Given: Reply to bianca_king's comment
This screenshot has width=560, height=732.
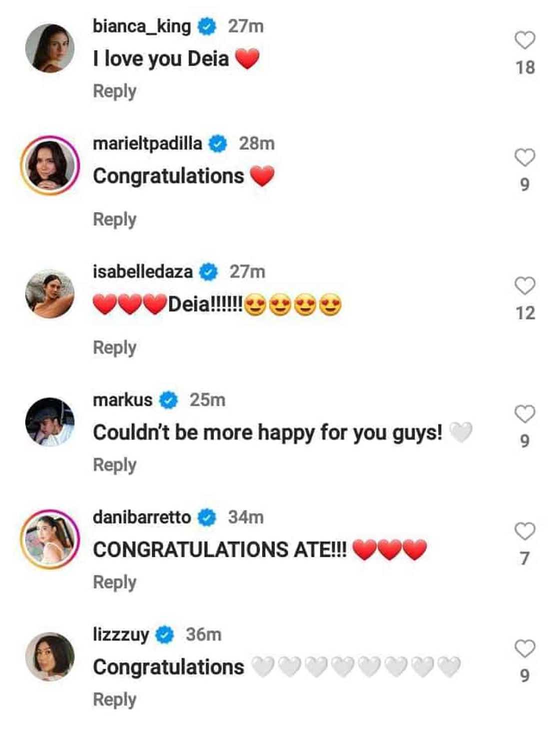Looking at the screenshot, I should point(114,91).
